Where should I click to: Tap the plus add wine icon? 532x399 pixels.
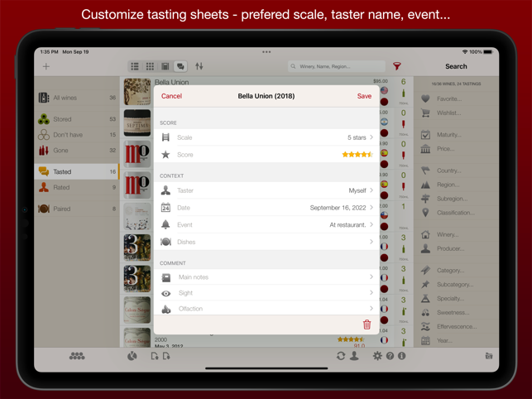coord(46,66)
